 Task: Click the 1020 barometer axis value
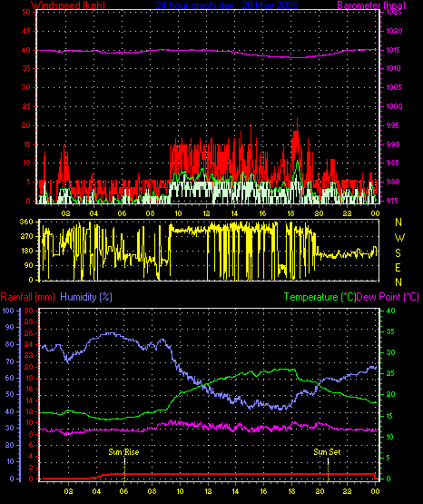(x=394, y=31)
